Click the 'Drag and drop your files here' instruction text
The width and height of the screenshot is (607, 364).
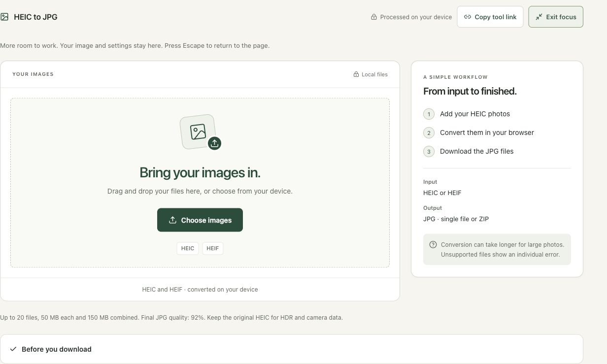coord(200,191)
